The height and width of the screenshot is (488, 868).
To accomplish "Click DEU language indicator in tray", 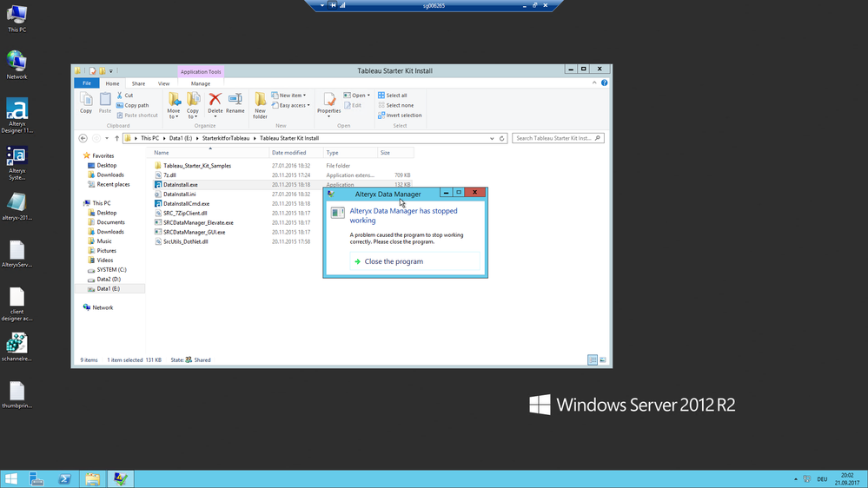I will click(822, 479).
